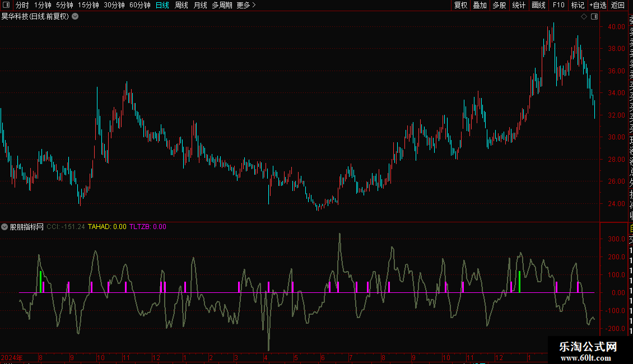Click the diamond icon above the price axis
The height and width of the screenshot is (364, 633).
pyautogui.click(x=584, y=17)
